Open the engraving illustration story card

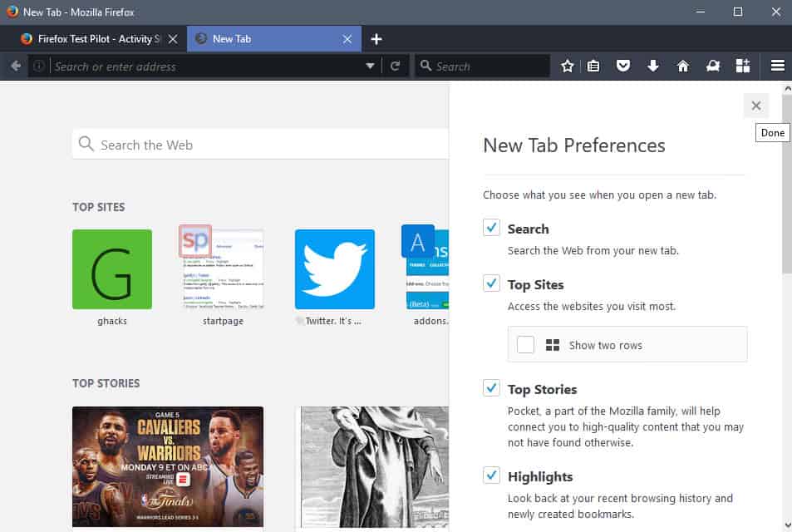click(x=371, y=467)
